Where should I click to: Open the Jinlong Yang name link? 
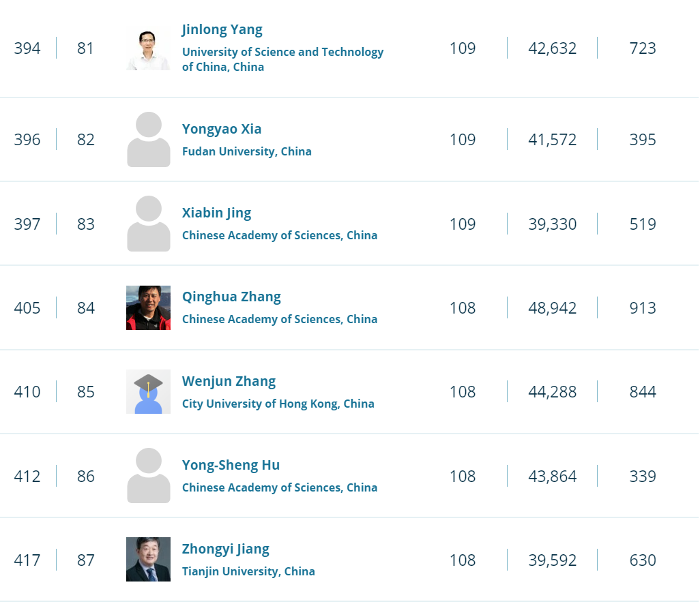click(x=222, y=29)
